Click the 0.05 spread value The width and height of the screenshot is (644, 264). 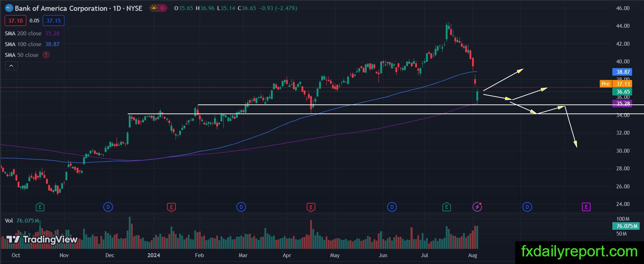click(x=35, y=21)
